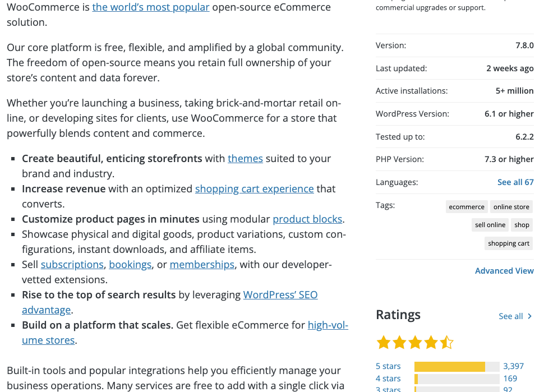
Task: Follow the WordPress' SEO advantage link
Action: pos(280,294)
